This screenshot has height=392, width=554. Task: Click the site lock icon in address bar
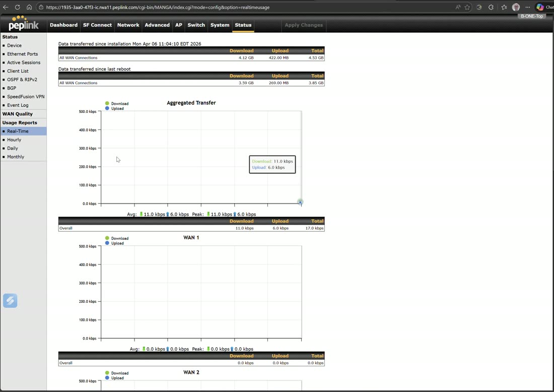point(41,7)
